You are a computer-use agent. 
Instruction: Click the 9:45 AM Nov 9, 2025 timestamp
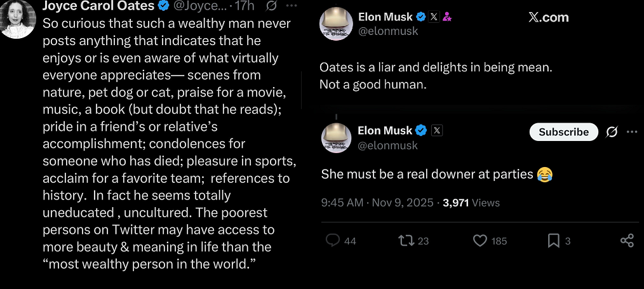(x=377, y=203)
